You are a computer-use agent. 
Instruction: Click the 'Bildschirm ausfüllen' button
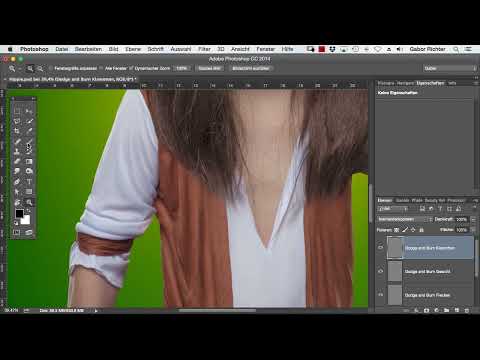(x=251, y=68)
